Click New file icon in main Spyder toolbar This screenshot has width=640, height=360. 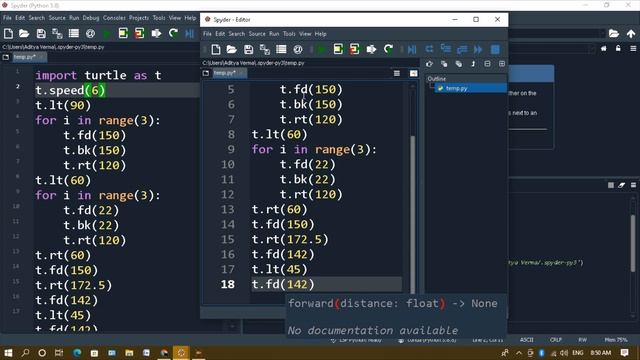point(8,33)
